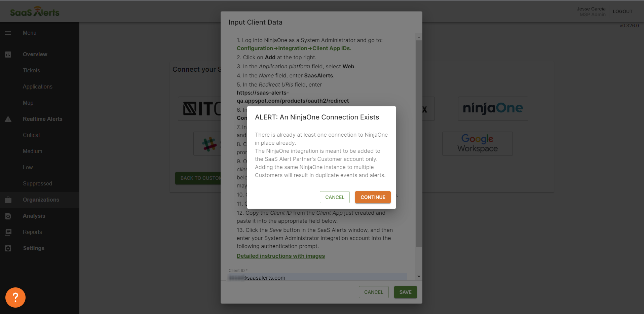Select the IT Glue integration tile
Viewport: 644px width, 314px height.
[199, 109]
